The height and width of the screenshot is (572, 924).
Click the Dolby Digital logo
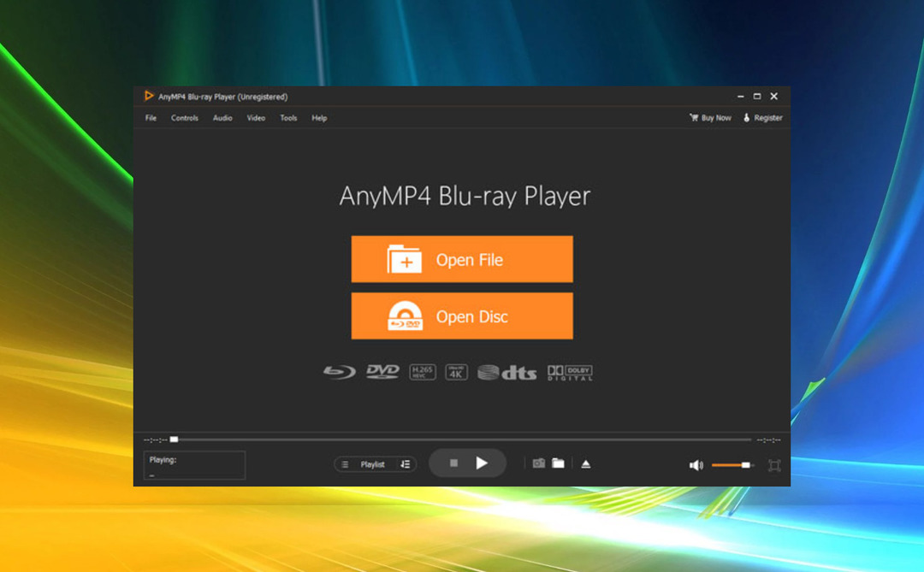pyautogui.click(x=570, y=372)
